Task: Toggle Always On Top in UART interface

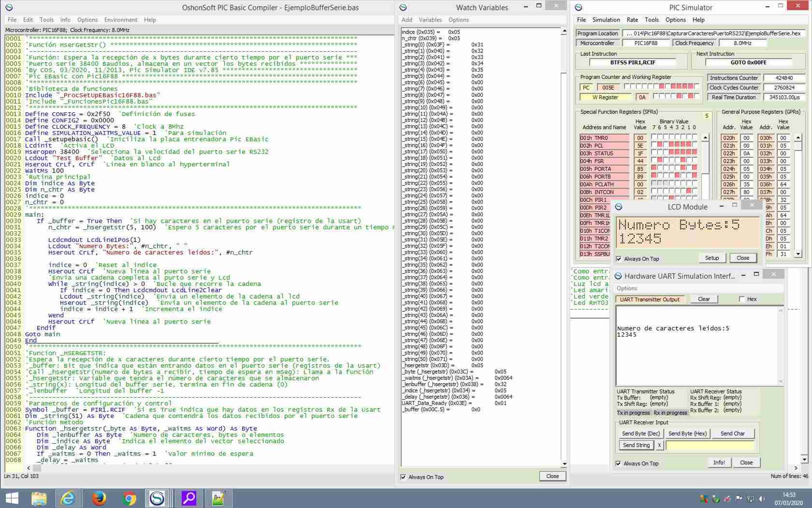Action: [x=618, y=463]
